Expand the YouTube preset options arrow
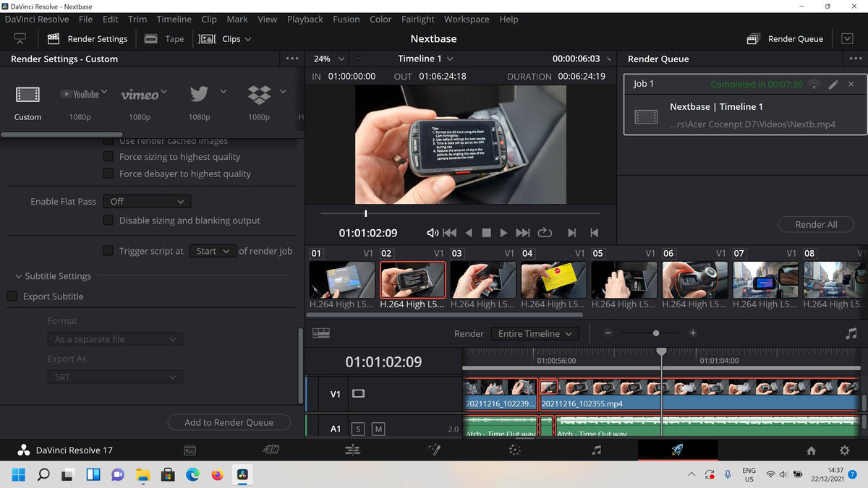Screen dimensions: 868x488 point(104,91)
